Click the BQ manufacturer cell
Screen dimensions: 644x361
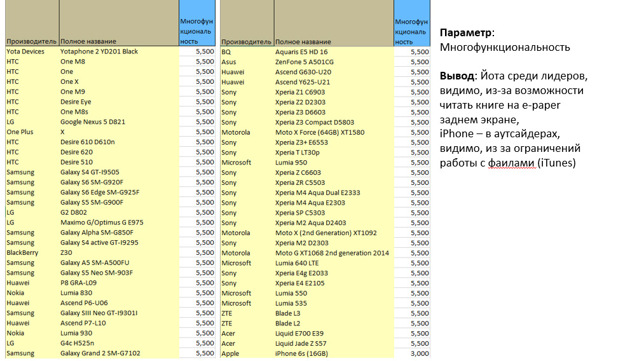coord(247,51)
